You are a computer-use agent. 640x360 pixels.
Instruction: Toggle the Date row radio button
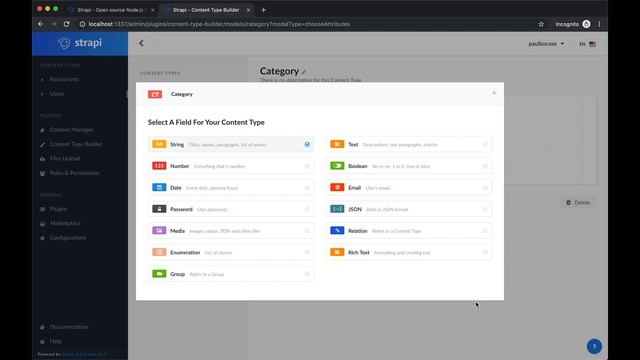pos(307,188)
